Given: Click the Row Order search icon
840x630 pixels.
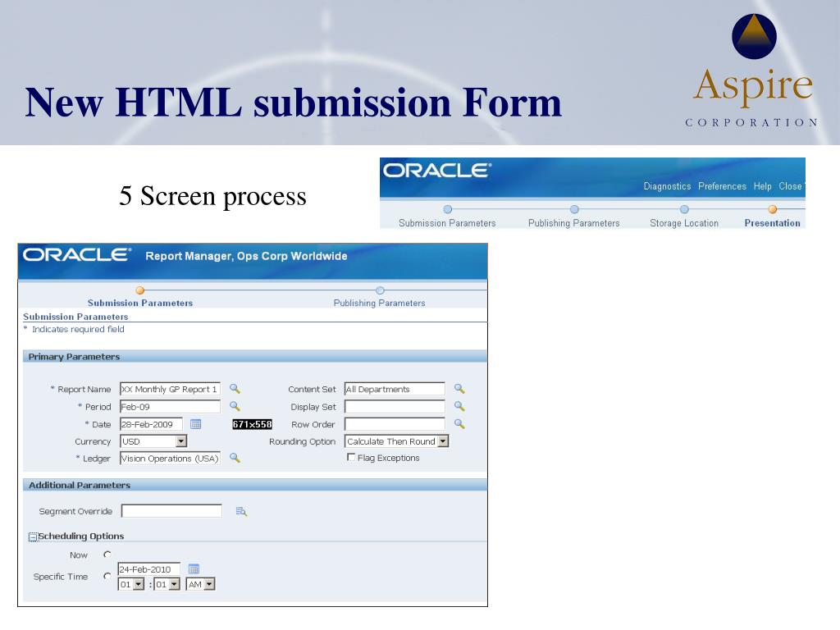Looking at the screenshot, I should click(459, 424).
